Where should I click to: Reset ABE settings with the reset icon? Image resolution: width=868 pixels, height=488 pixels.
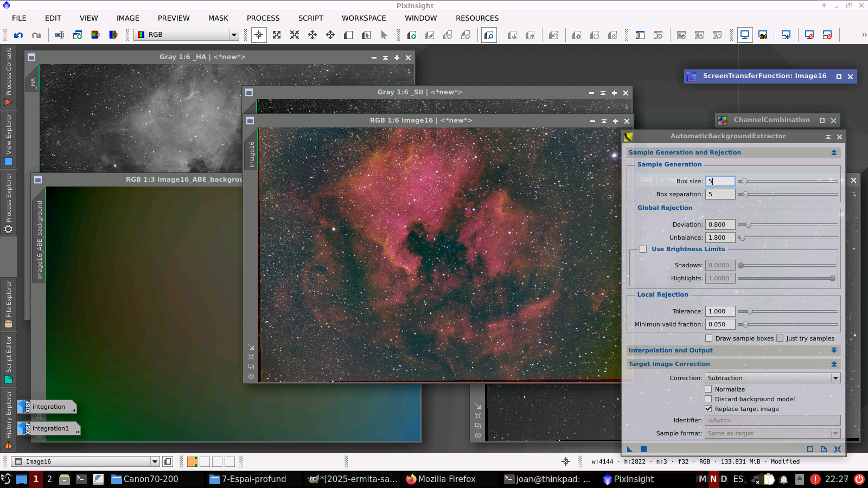[x=837, y=449]
